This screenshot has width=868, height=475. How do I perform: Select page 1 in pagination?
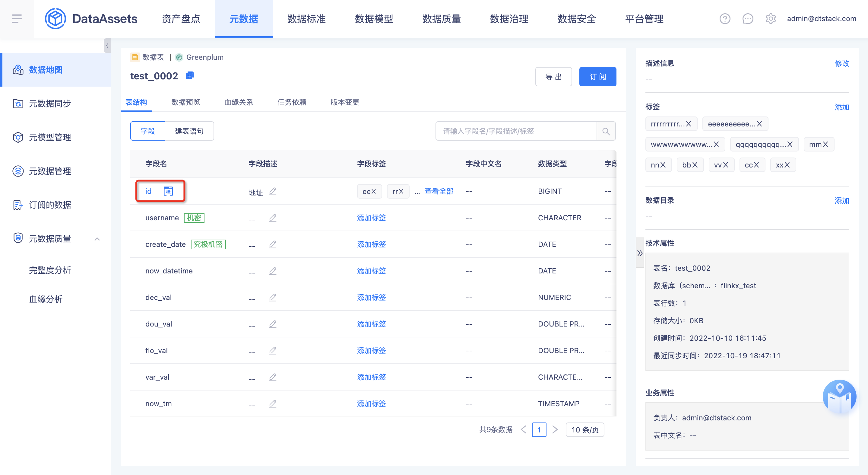pos(539,429)
